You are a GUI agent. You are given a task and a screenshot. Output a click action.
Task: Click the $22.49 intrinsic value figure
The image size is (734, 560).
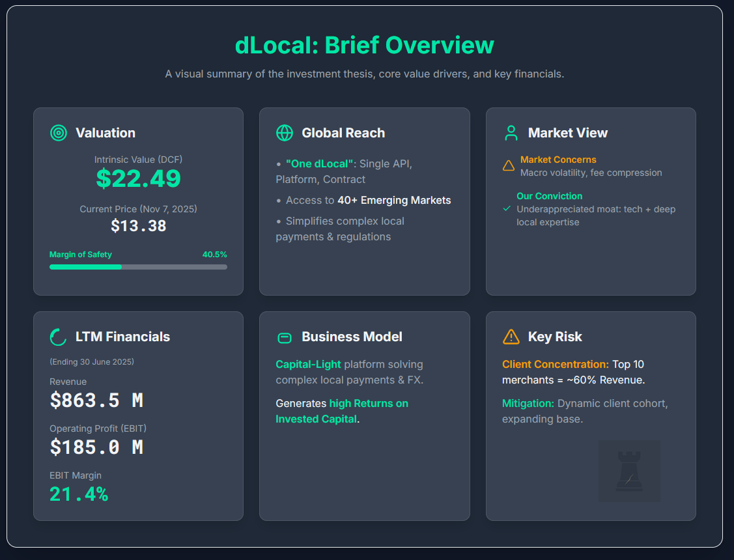tap(138, 178)
